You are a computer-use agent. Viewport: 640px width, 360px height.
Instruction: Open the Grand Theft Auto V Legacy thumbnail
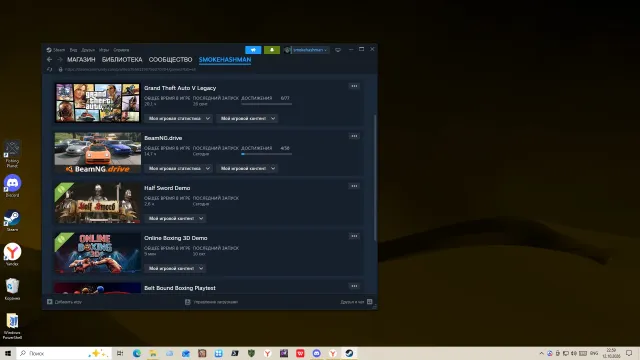coord(98,102)
